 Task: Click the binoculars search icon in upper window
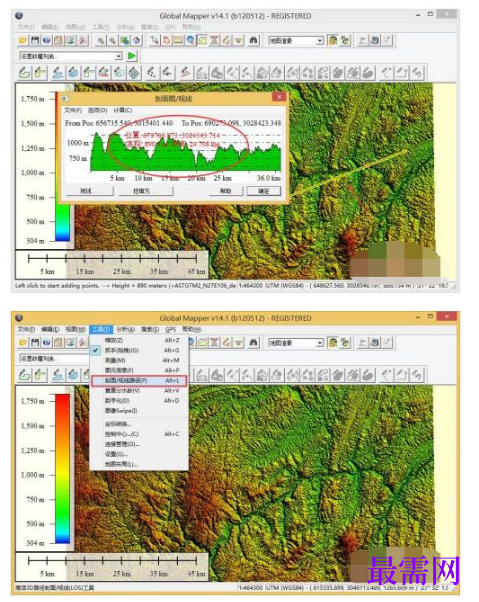pos(253,40)
